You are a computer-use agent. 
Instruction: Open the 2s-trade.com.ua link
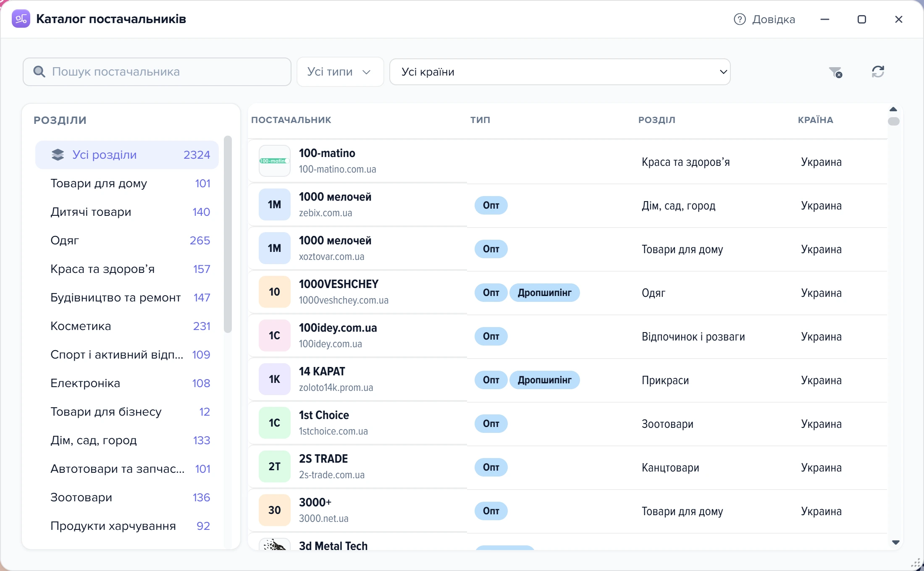[332, 475]
